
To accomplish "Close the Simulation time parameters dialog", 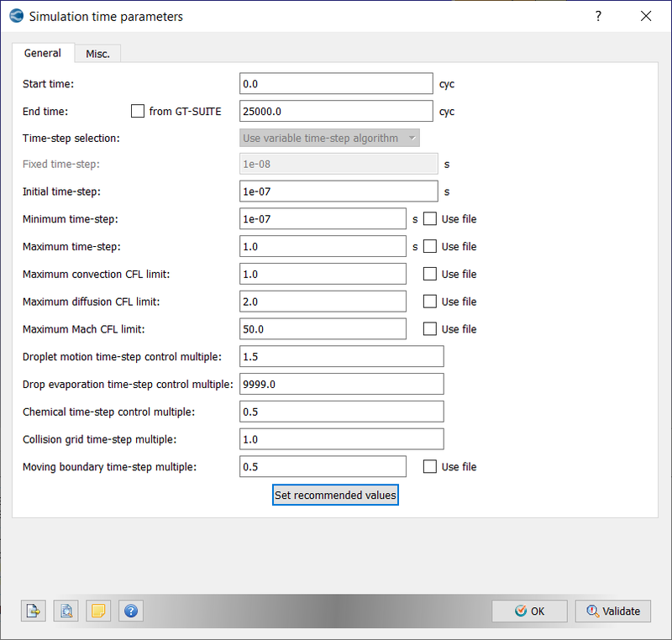I will [x=646, y=16].
